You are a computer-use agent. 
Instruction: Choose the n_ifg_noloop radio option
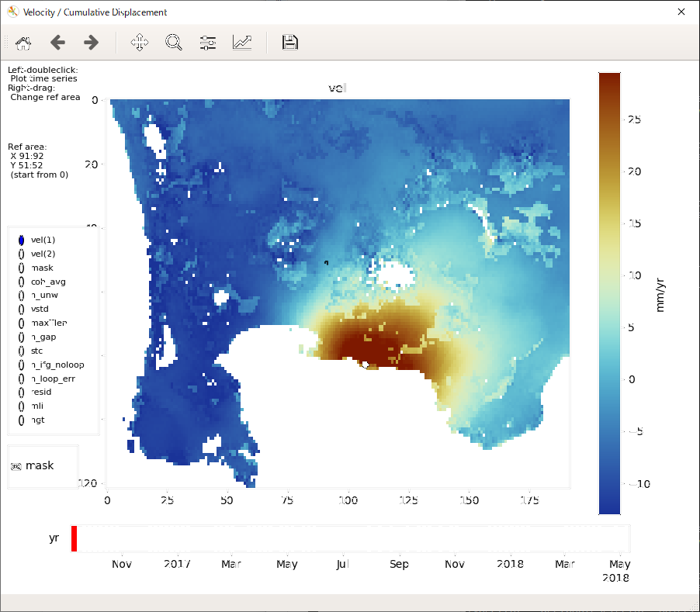tap(22, 365)
